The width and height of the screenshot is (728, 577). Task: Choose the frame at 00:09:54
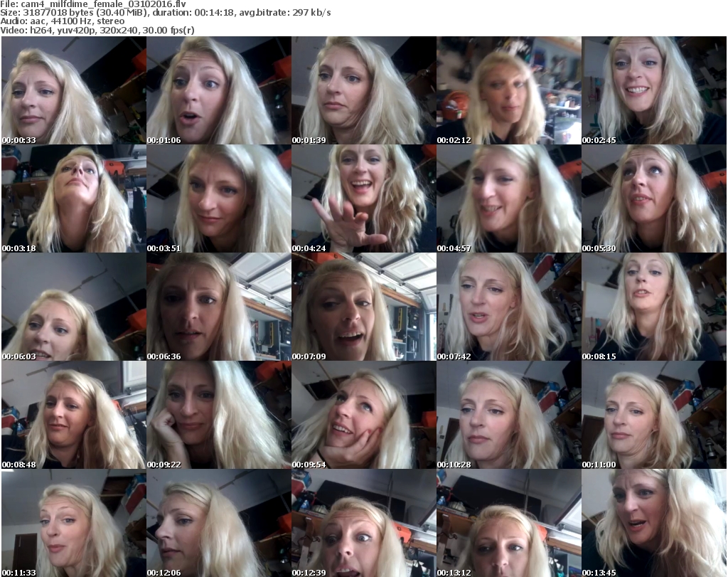[x=363, y=415]
